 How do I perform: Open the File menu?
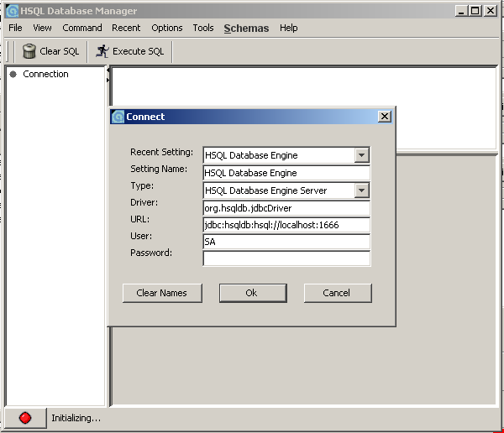[15, 28]
